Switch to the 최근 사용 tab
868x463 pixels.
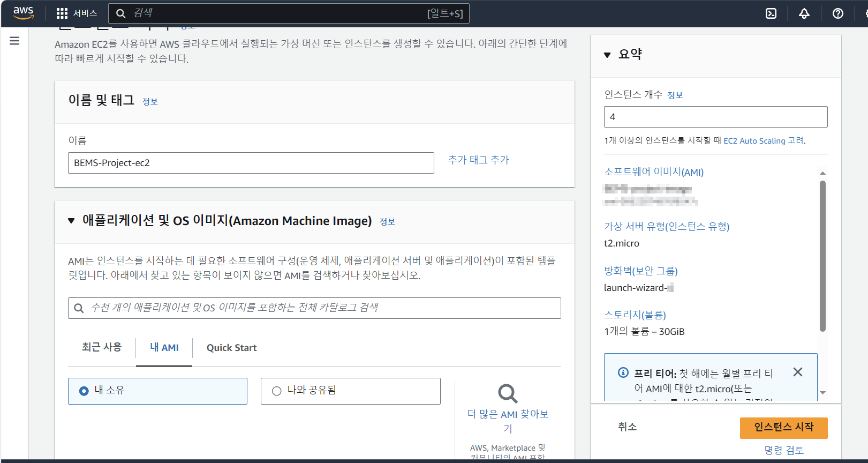102,347
